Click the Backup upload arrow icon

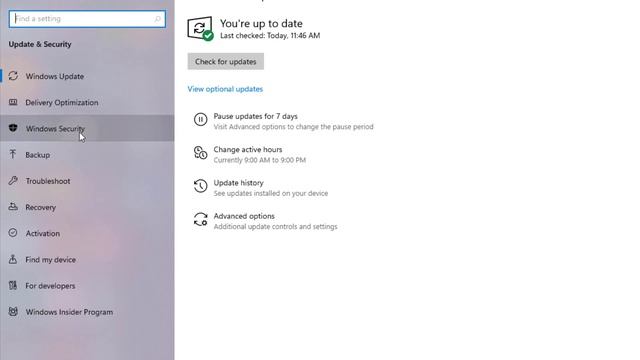pyautogui.click(x=13, y=154)
